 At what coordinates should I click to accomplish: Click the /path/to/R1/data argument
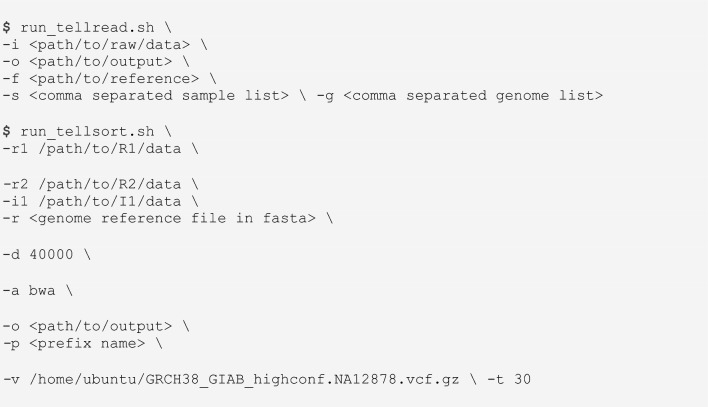[x=110, y=149]
